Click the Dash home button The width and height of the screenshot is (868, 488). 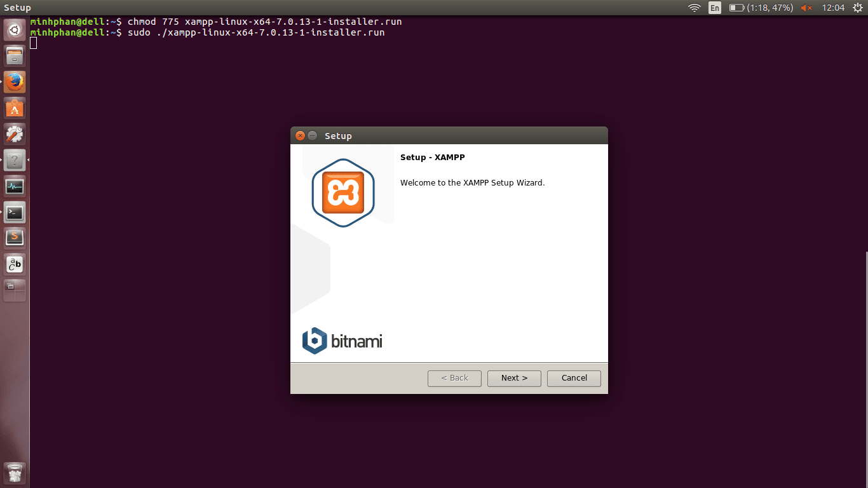coord(14,29)
